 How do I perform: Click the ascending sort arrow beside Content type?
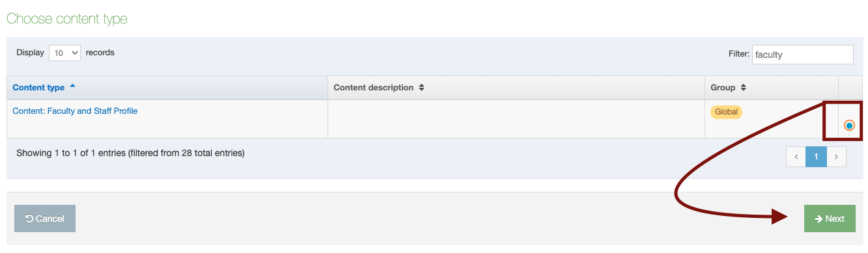(72, 87)
